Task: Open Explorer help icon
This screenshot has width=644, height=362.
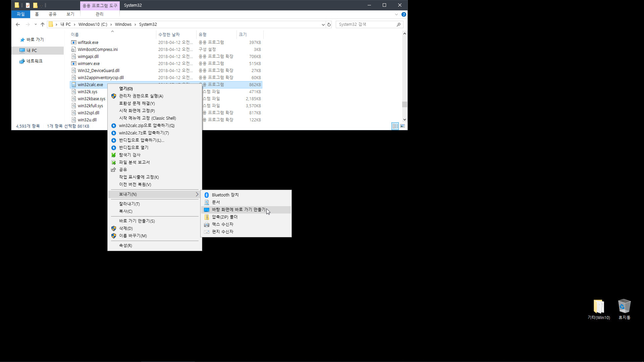Action: [404, 14]
